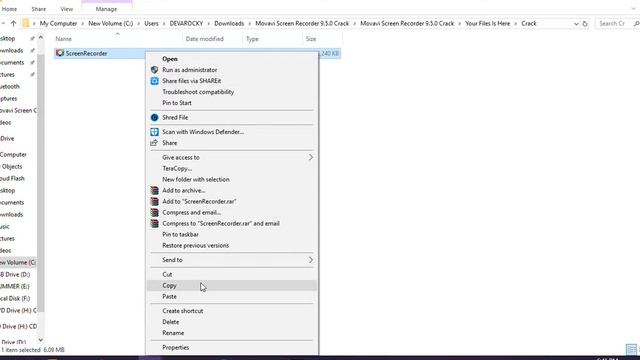Choose Share files via SHAREit
This screenshot has width=640, height=360.
click(x=232, y=81)
